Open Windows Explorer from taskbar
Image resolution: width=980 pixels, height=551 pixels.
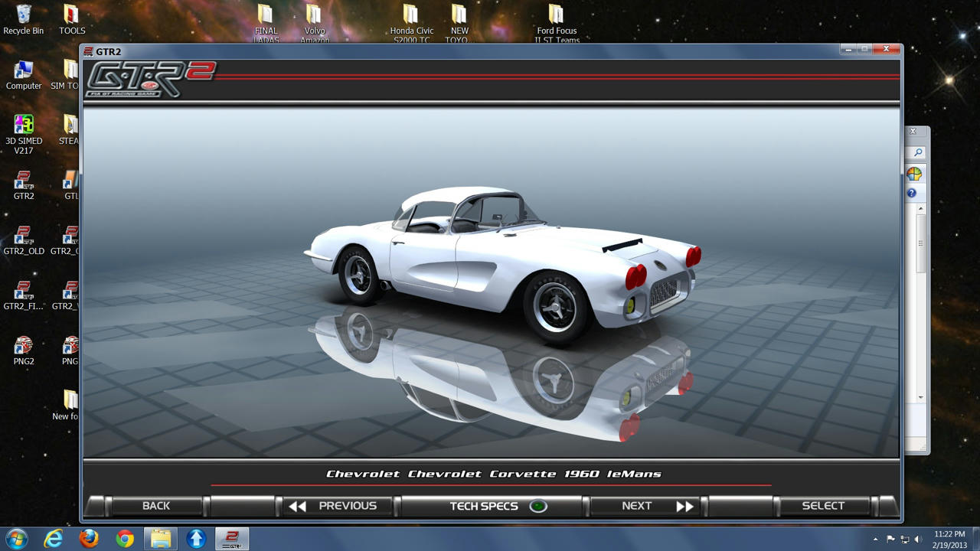click(x=161, y=539)
